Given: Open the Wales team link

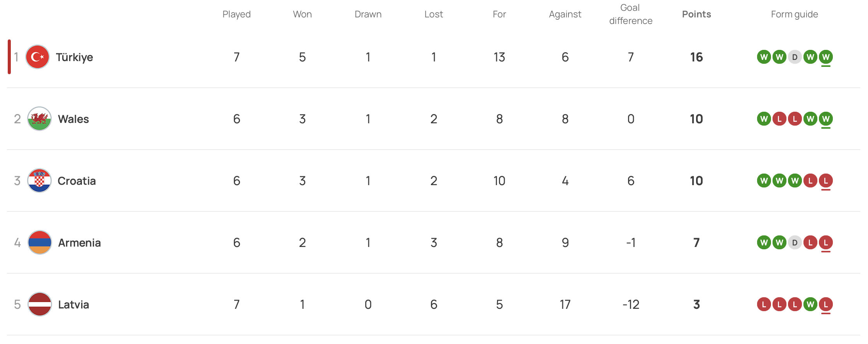Looking at the screenshot, I should point(73,119).
